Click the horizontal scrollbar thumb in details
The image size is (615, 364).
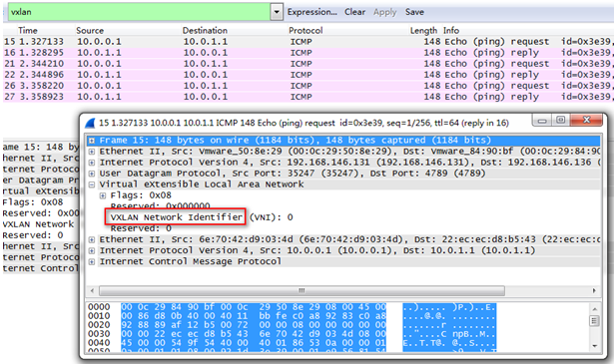302,291
